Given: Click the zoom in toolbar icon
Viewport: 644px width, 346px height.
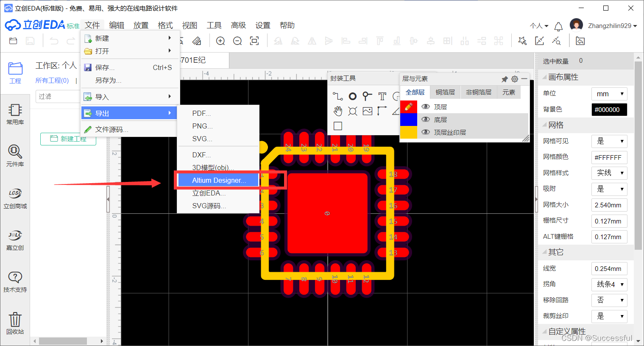Looking at the screenshot, I should pos(220,41).
